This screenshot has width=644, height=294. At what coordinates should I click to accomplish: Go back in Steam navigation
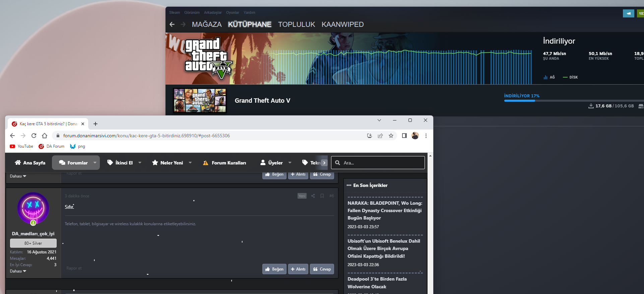tap(172, 24)
